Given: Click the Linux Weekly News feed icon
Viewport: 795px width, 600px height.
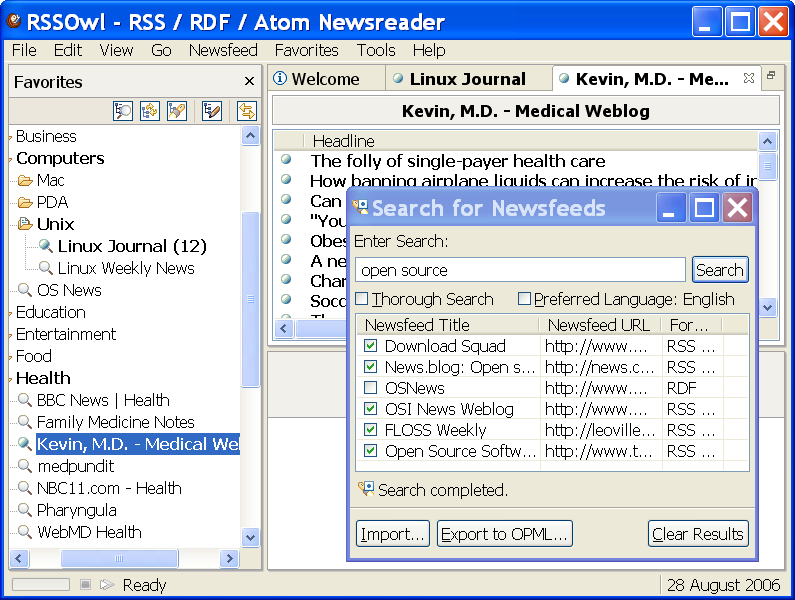Looking at the screenshot, I should coord(46,268).
